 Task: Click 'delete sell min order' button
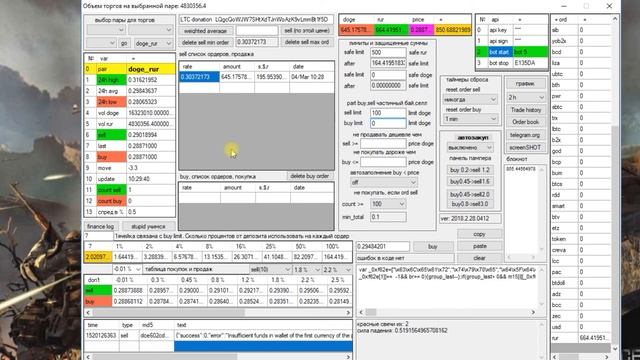click(205, 42)
